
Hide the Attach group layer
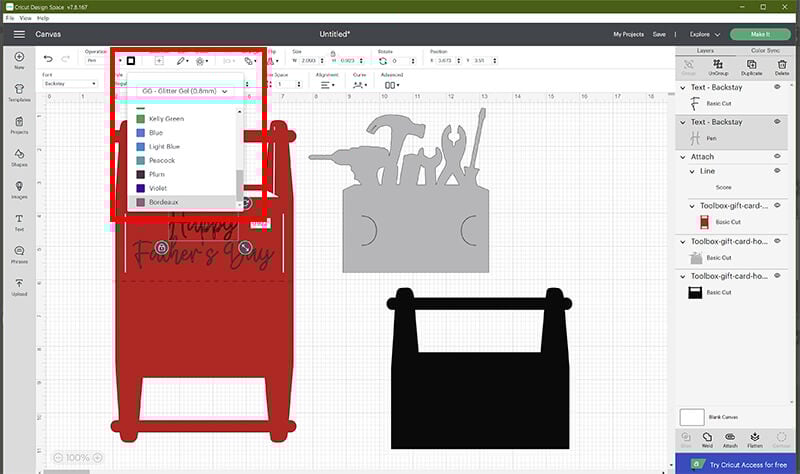coord(775,156)
